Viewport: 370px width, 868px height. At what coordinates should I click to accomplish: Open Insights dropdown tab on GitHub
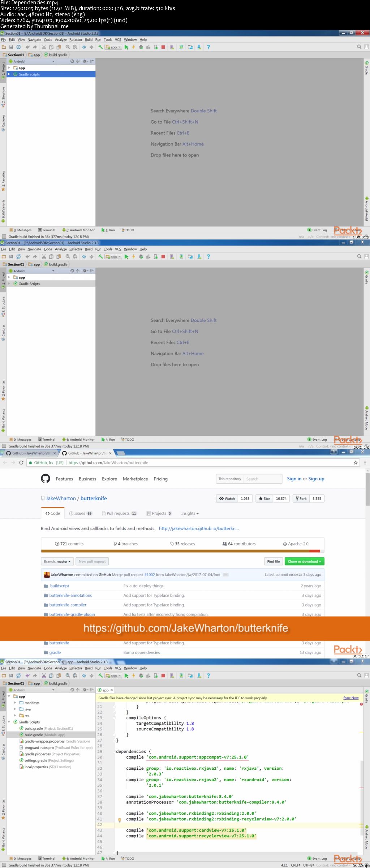click(x=190, y=513)
